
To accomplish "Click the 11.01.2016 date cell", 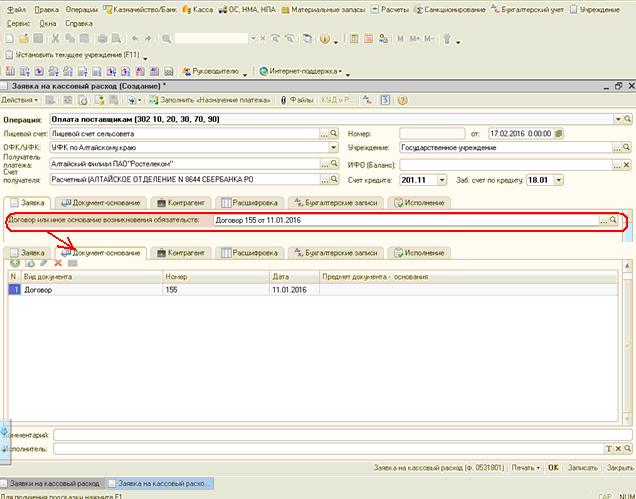I will [x=294, y=290].
